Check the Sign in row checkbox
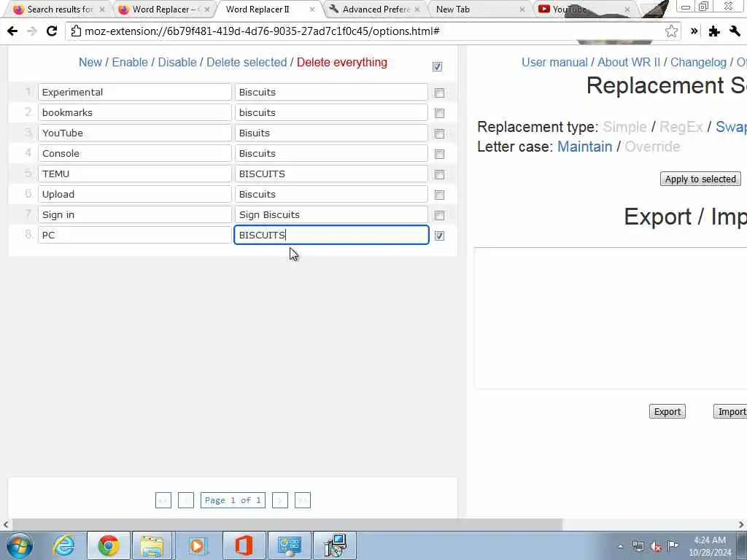This screenshot has height=560, width=747. point(439,216)
